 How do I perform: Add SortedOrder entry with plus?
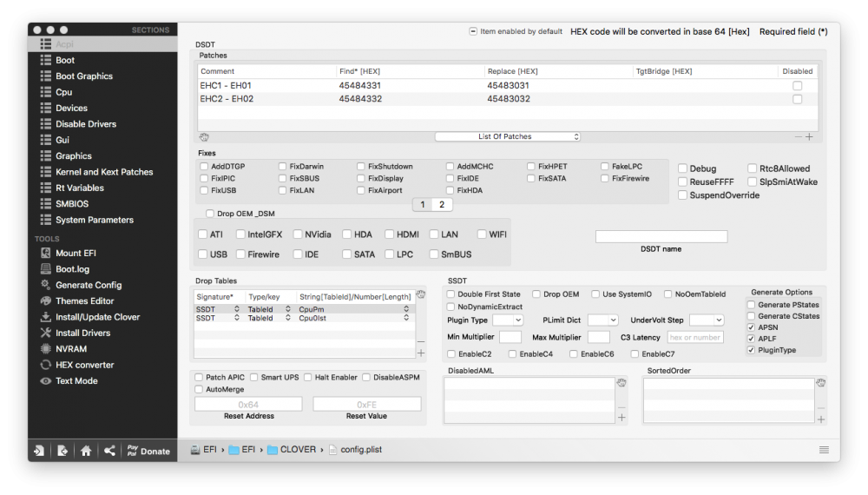tap(821, 419)
